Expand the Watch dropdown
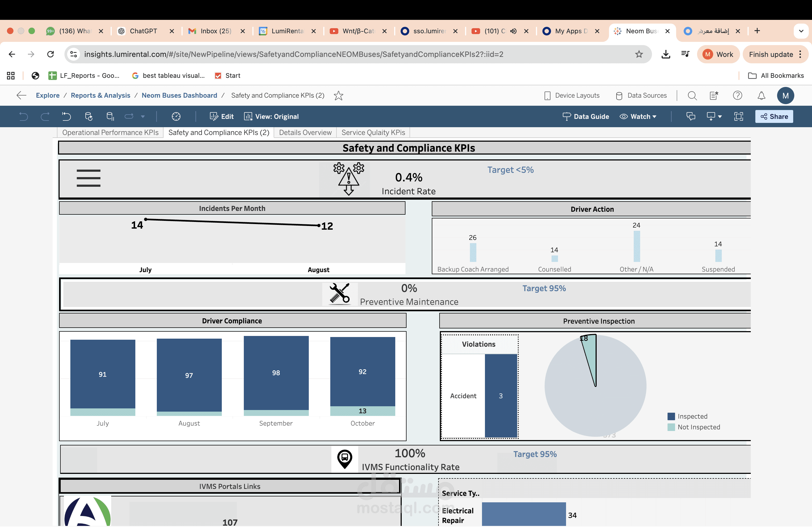 [x=638, y=116]
